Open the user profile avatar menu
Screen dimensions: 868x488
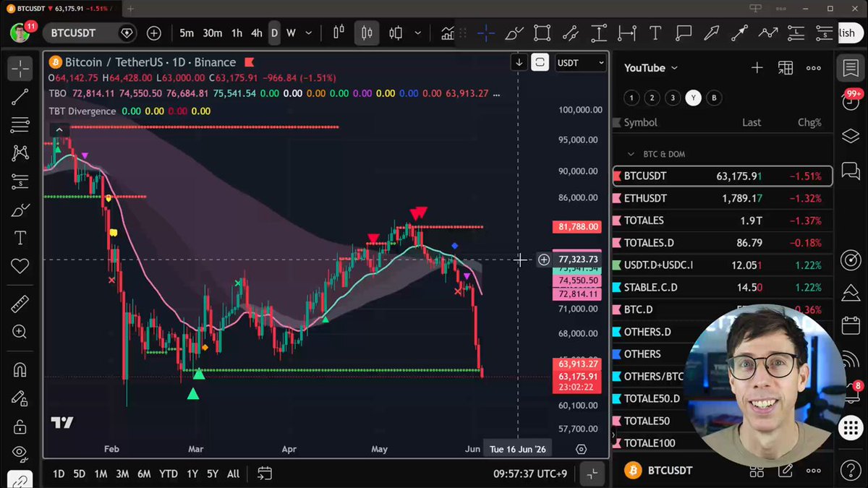pyautogui.click(x=20, y=33)
